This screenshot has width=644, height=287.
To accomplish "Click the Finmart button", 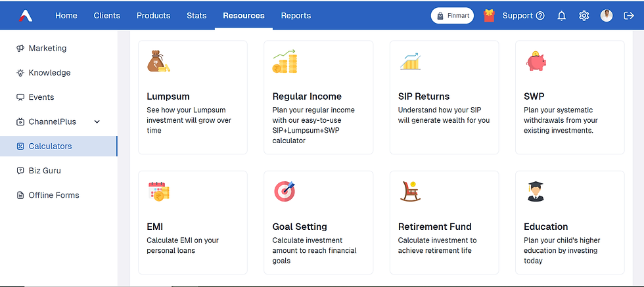I will 452,16.
